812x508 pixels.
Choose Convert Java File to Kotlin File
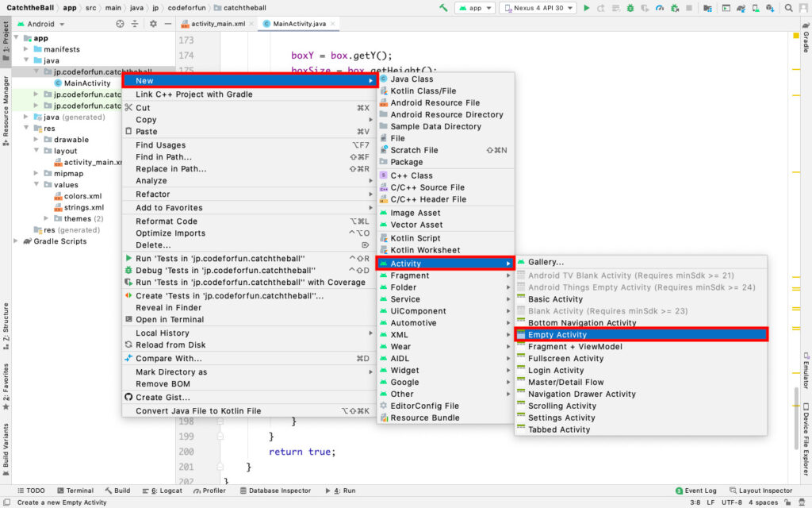pos(250,410)
